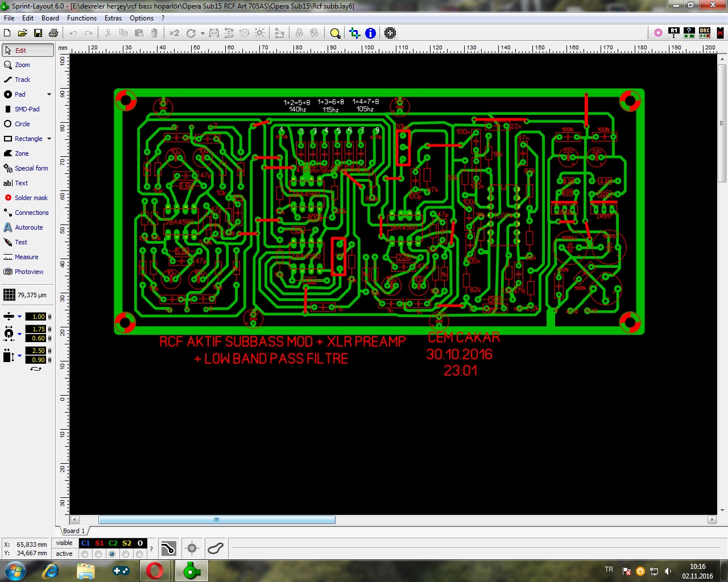The height and width of the screenshot is (582, 728).
Task: Click the DRC design rule check icon
Action: click(705, 33)
